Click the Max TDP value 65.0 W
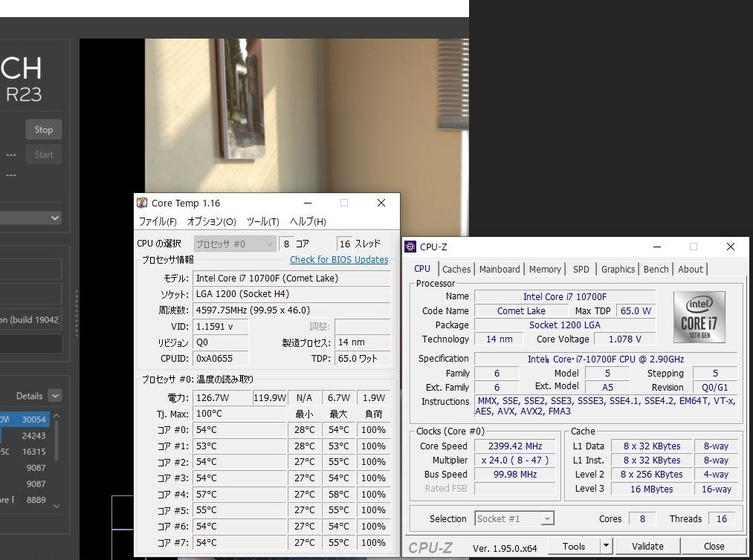This screenshot has height=560, width=753. coord(636,310)
